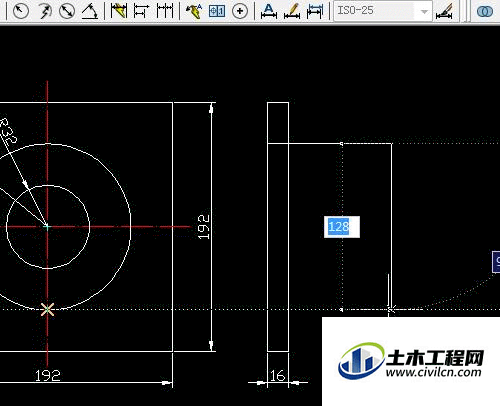This screenshot has width=500, height=406.
Task: Select the Center Mark tool
Action: click(240, 11)
